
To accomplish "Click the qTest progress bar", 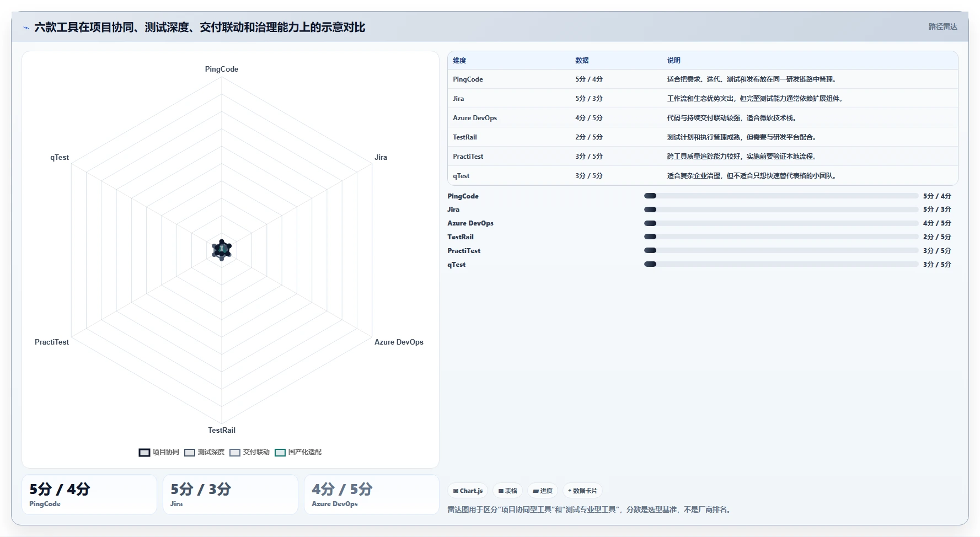I will tap(781, 264).
